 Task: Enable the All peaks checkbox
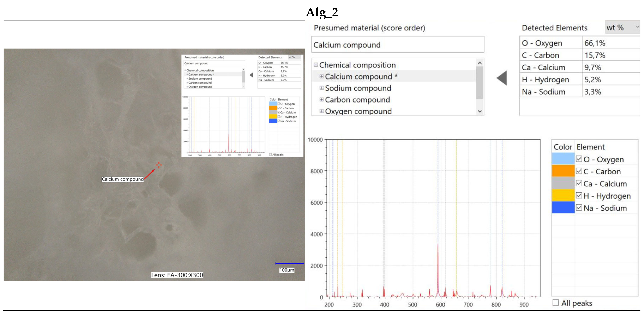pos(556,303)
